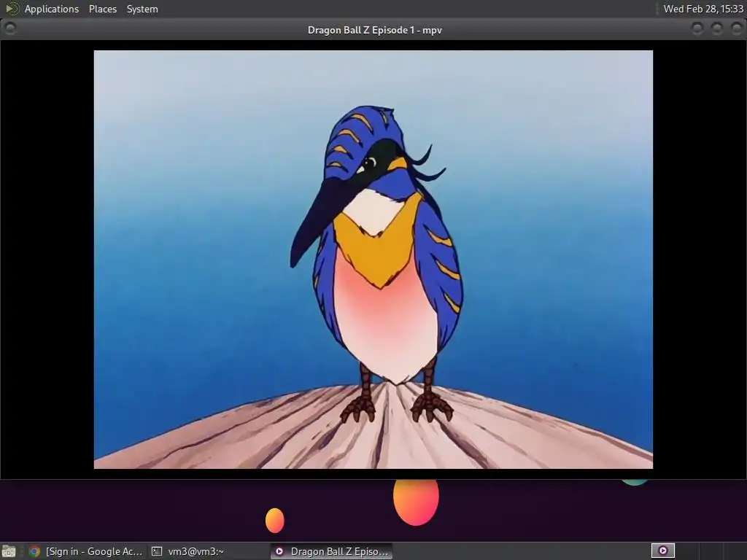Click the terminal icon in the taskbar
The width and height of the screenshot is (747, 560).
tap(157, 551)
